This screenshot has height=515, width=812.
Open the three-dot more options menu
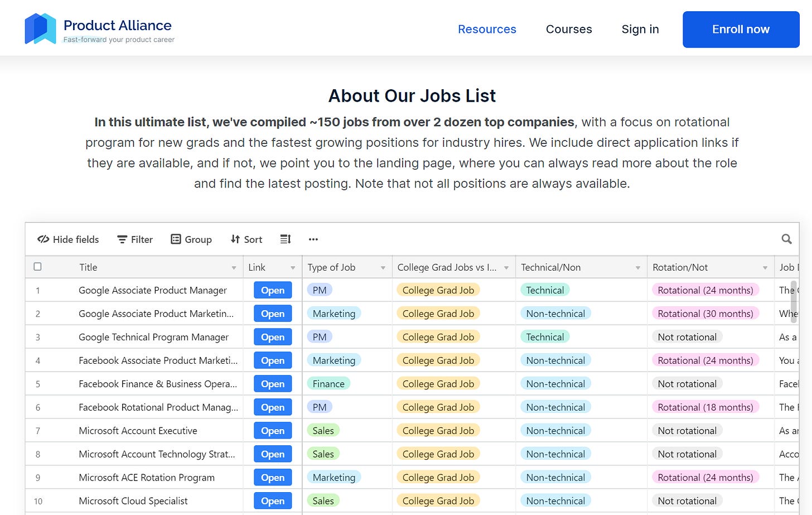pos(313,239)
